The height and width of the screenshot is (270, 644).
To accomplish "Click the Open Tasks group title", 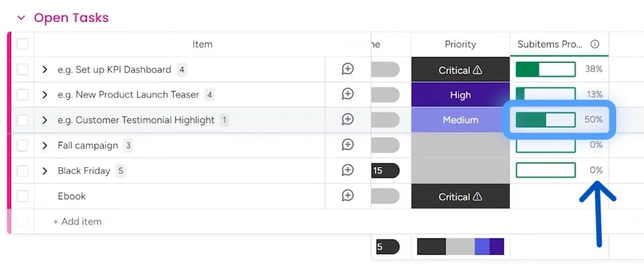I will click(x=72, y=18).
